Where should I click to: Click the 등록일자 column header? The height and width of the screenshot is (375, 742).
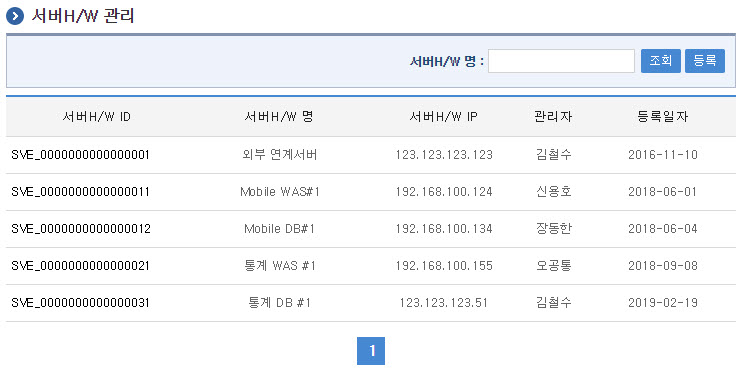(662, 116)
